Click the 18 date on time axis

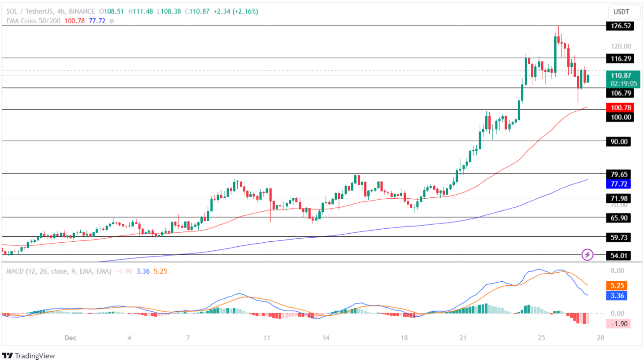[405, 338]
